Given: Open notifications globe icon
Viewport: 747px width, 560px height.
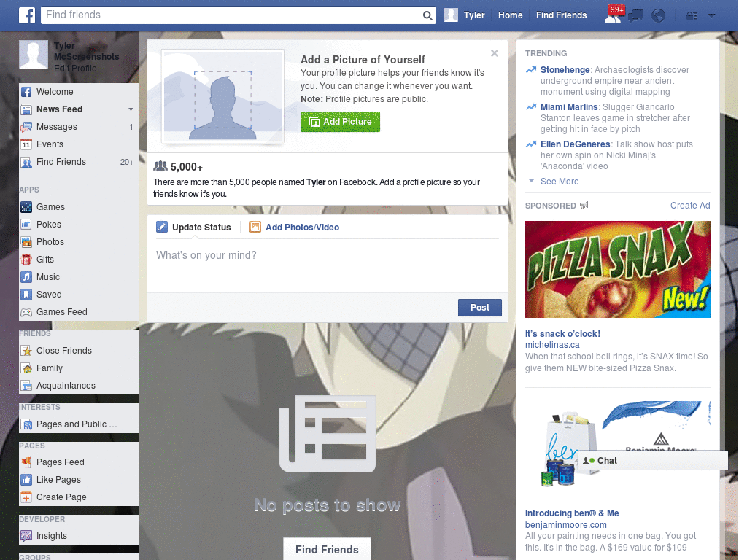Looking at the screenshot, I should point(658,16).
